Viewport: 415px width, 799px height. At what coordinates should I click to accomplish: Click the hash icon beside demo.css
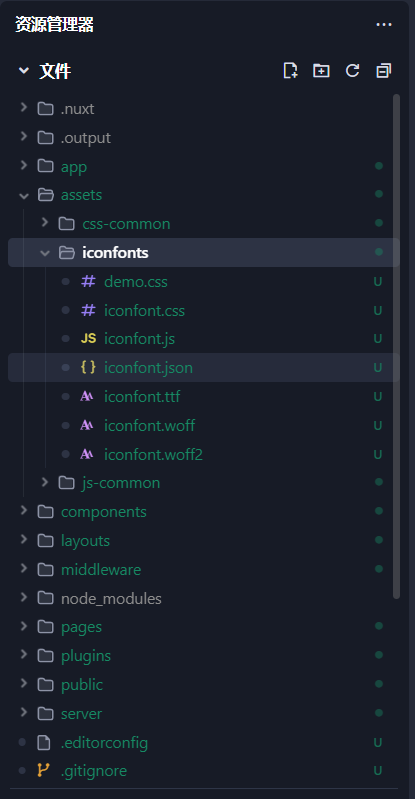[88, 281]
